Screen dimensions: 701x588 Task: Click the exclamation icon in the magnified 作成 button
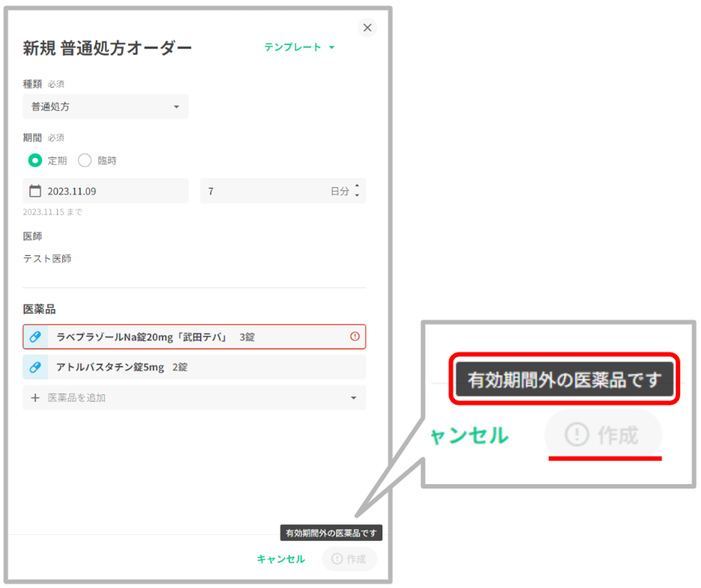click(576, 435)
